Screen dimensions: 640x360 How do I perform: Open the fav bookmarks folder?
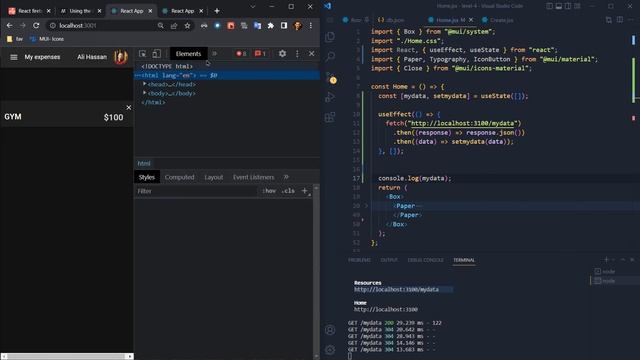pos(15,39)
